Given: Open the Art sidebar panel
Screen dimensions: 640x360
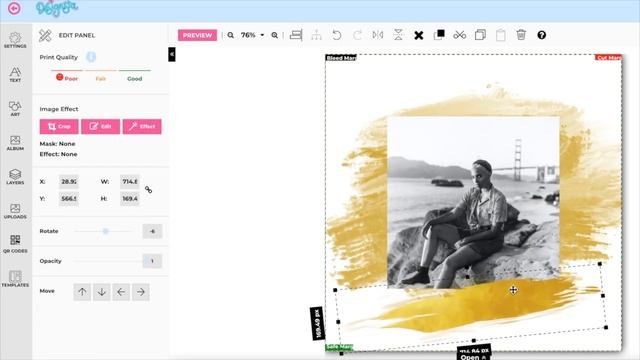Looking at the screenshot, I should [15, 109].
